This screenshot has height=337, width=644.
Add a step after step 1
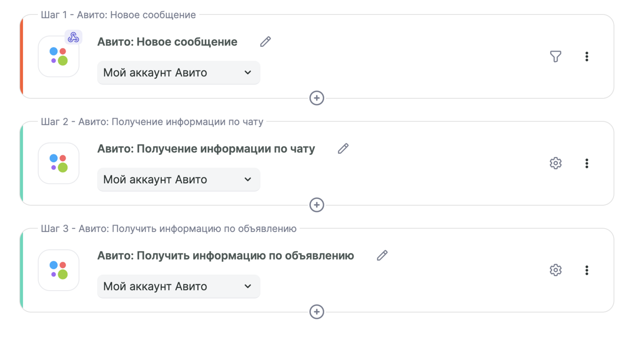tap(317, 98)
